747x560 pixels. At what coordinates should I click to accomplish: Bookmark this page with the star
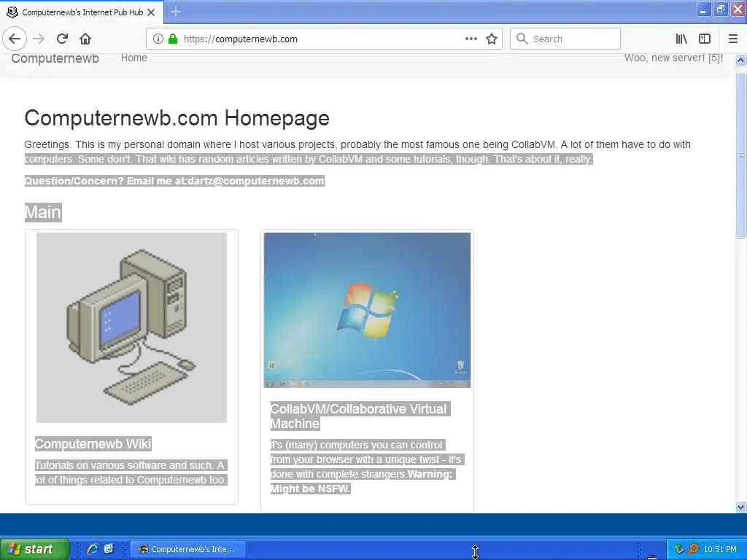(492, 39)
